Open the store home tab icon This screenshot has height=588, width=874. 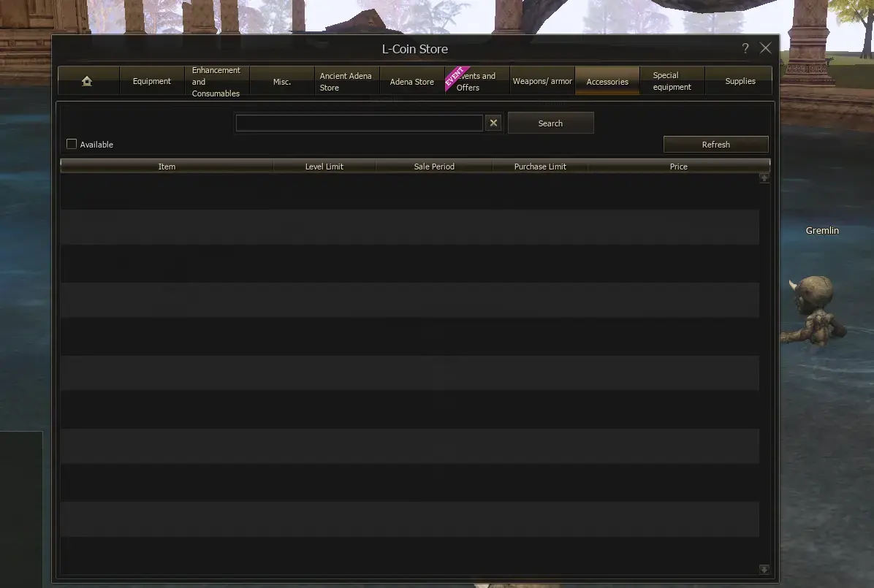tap(88, 81)
